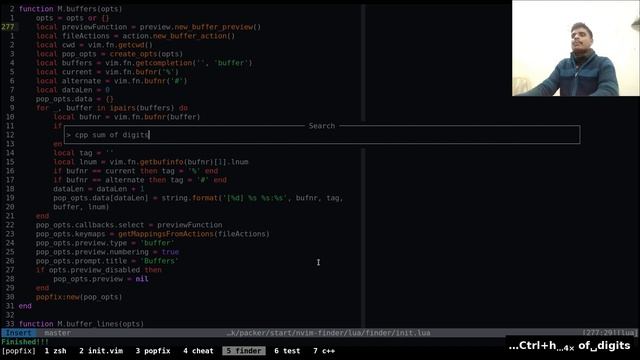640x360 pixels.
Task: Click 'if bufnr == alternate then' line
Action: coord(140,180)
